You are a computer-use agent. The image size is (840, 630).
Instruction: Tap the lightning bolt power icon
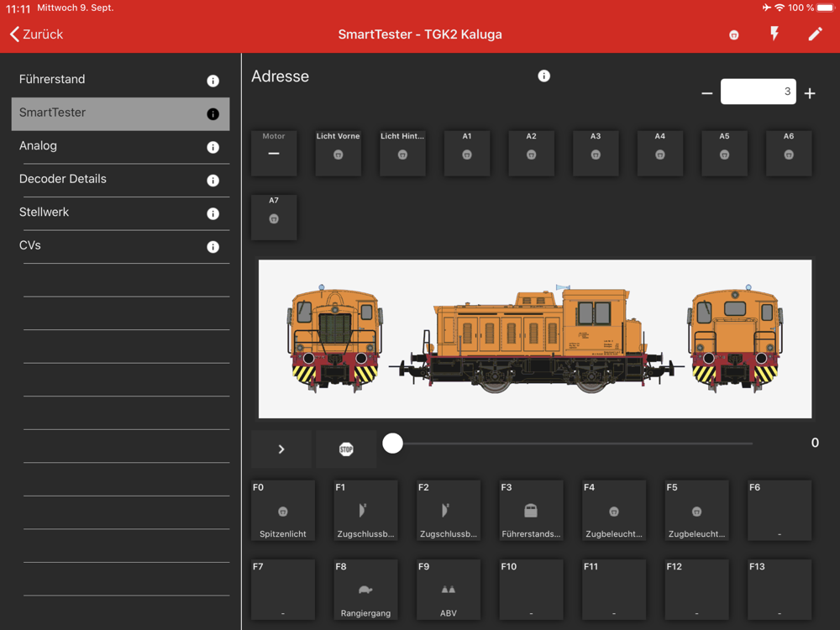(x=774, y=34)
